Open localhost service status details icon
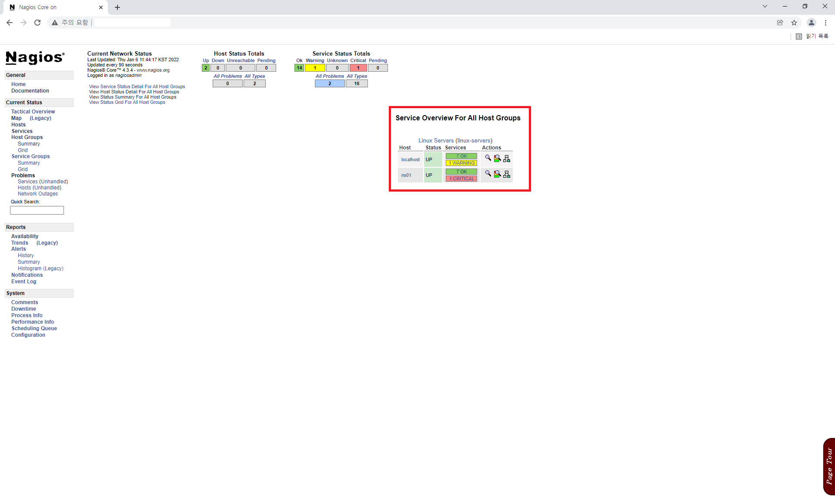 pos(497,159)
